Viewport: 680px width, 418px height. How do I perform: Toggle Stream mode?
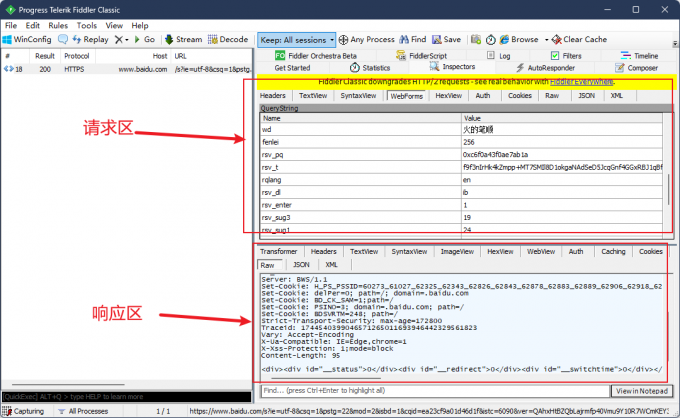tap(184, 39)
